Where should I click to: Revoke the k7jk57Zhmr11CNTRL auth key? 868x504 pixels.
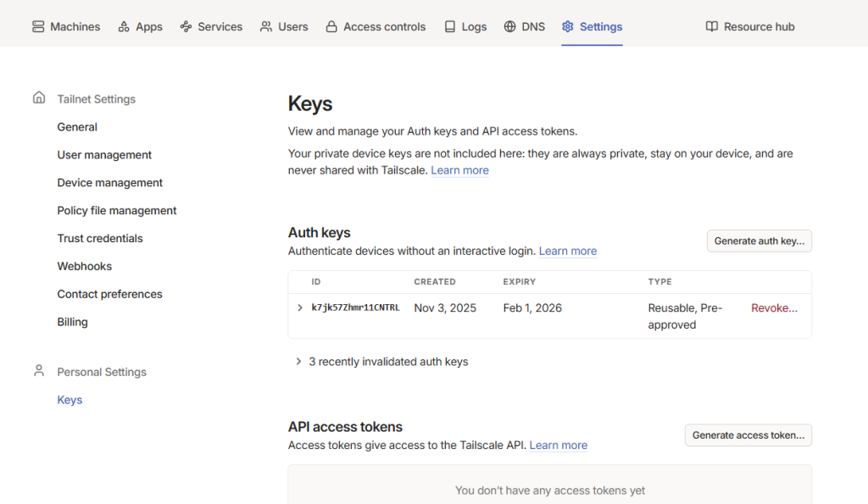click(774, 308)
